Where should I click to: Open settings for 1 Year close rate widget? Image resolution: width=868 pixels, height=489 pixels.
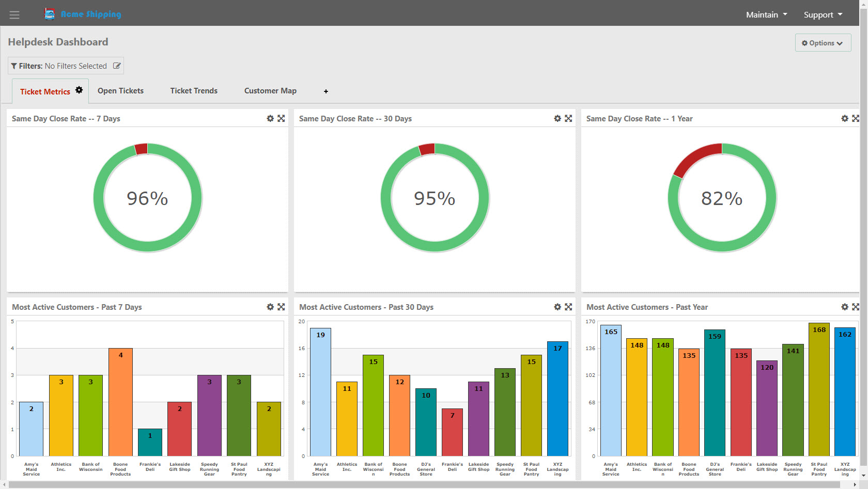click(845, 118)
